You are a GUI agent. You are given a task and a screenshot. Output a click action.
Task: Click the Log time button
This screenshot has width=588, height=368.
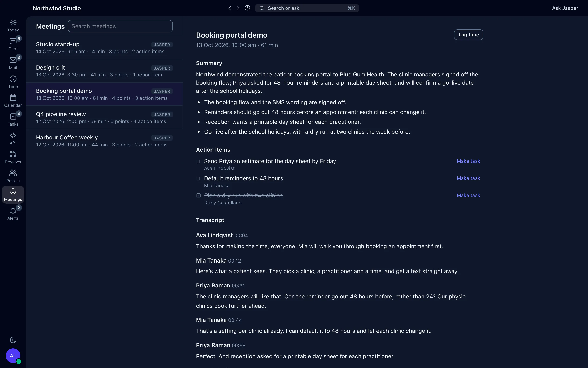[x=468, y=35]
